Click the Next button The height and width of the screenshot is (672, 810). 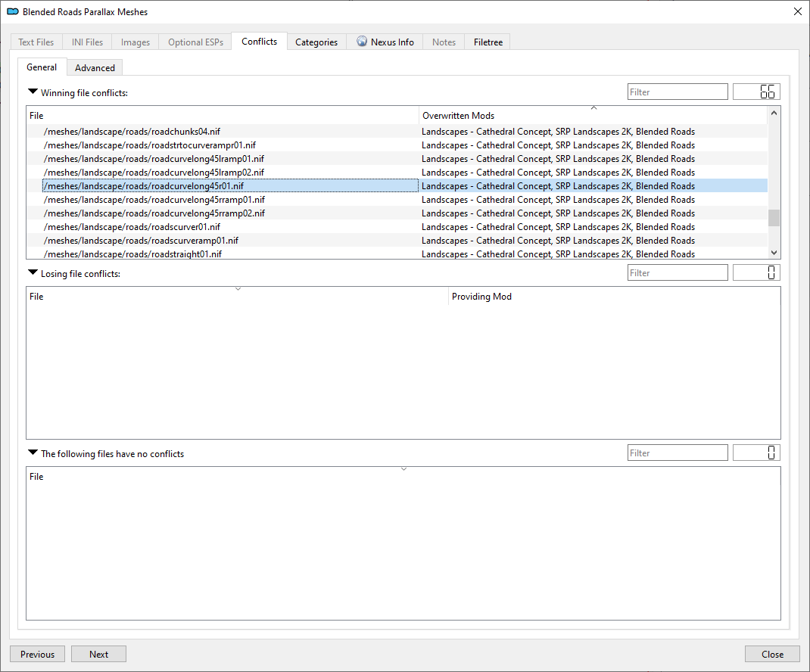click(x=98, y=654)
